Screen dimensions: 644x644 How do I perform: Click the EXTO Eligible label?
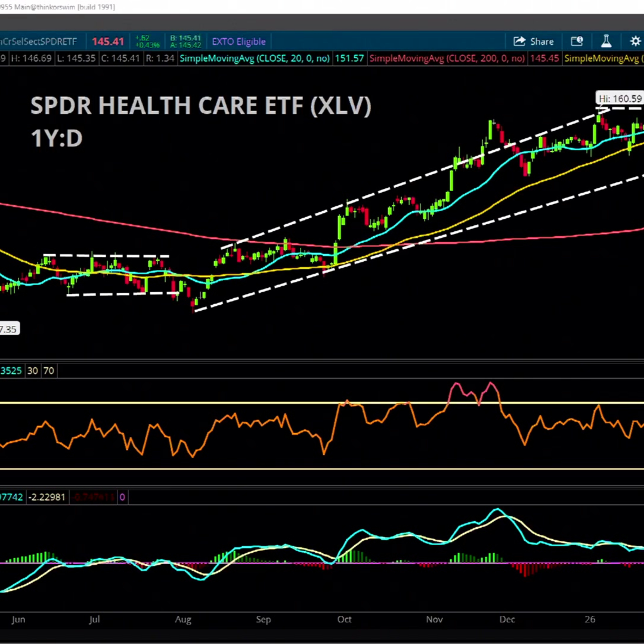tap(239, 42)
